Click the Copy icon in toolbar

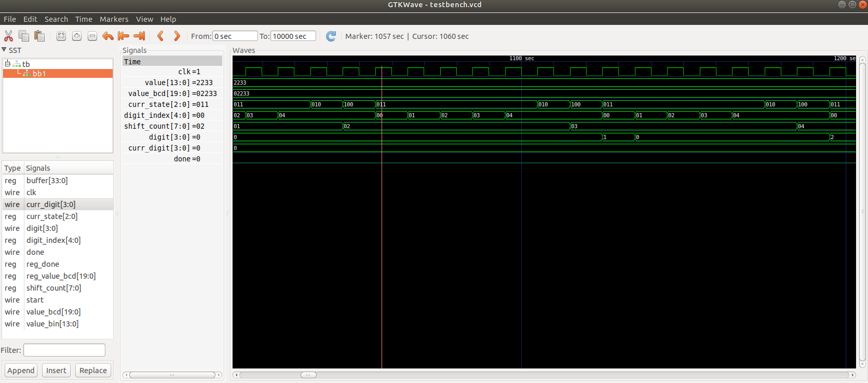click(24, 36)
